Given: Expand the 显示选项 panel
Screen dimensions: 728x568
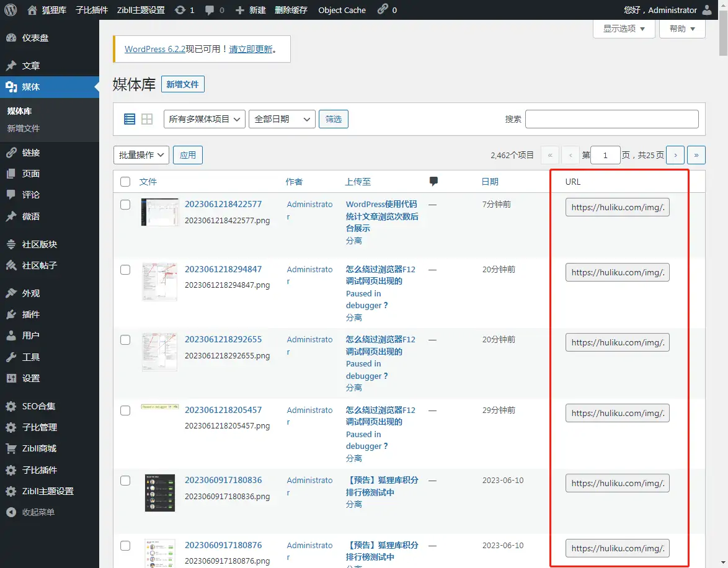Looking at the screenshot, I should click(624, 29).
